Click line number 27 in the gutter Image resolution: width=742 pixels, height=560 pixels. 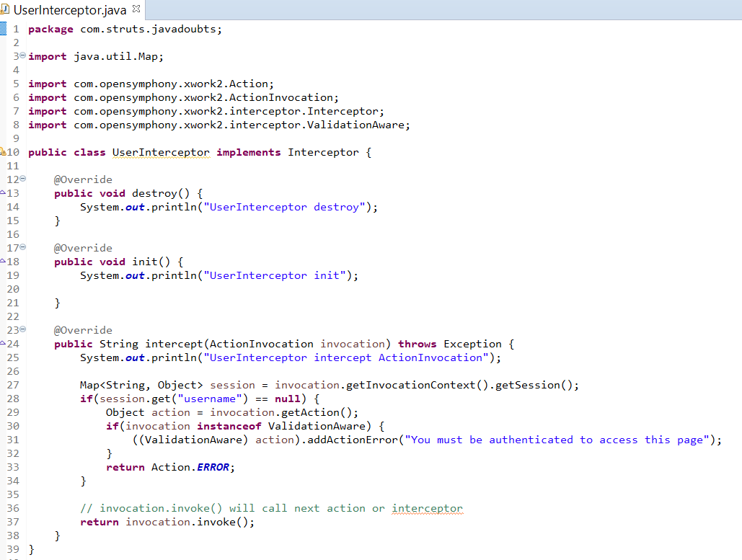click(13, 384)
